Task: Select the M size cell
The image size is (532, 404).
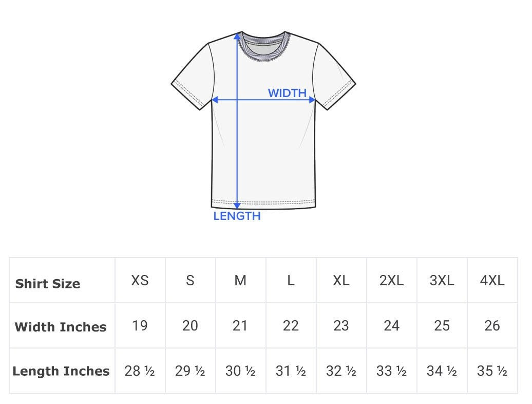Action: [x=240, y=280]
